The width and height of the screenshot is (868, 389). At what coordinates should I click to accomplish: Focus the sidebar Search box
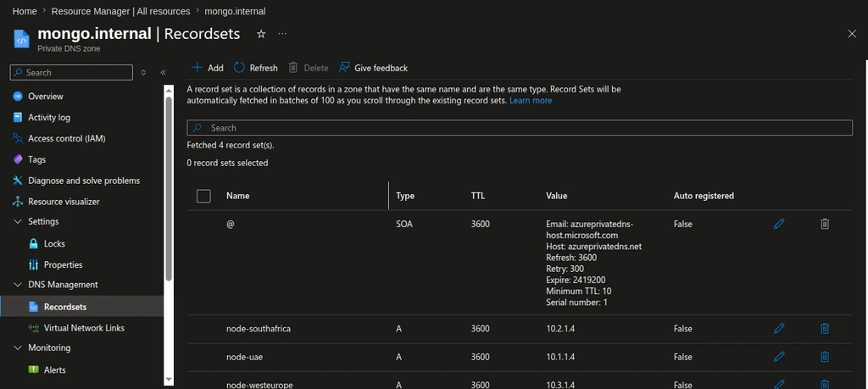point(71,73)
